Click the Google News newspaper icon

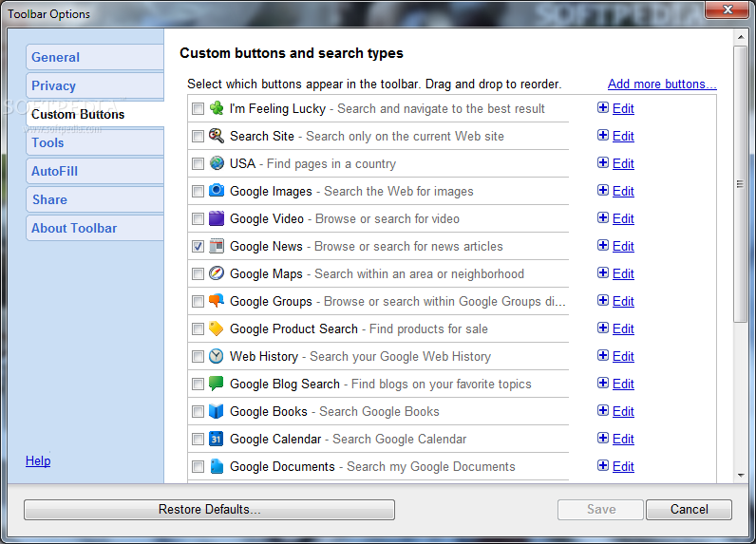(x=217, y=246)
